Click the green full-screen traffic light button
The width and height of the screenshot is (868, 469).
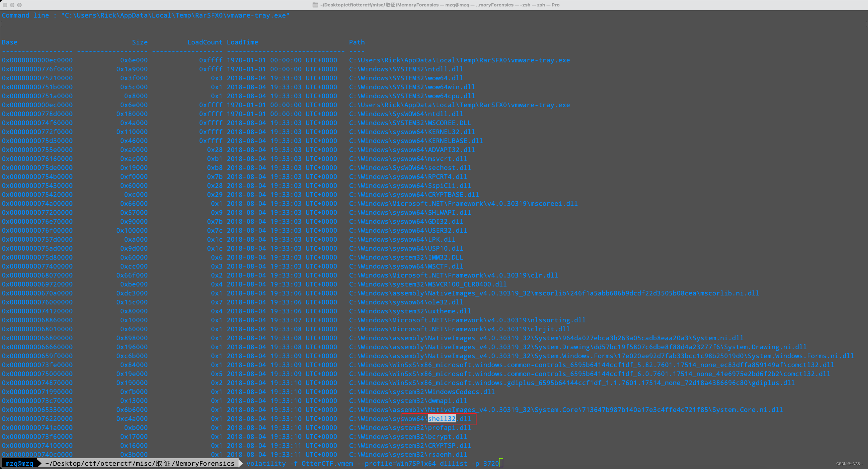pyautogui.click(x=20, y=5)
